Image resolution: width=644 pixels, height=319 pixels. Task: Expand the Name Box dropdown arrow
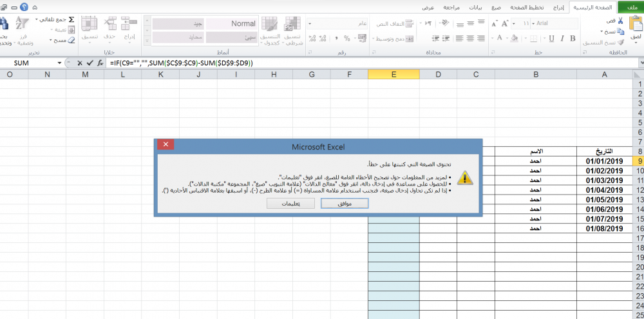pos(59,63)
